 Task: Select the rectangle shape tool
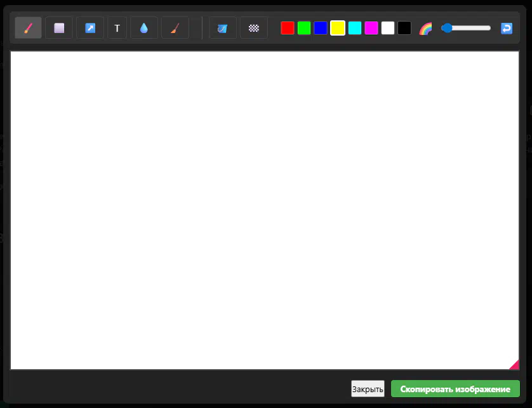59,28
